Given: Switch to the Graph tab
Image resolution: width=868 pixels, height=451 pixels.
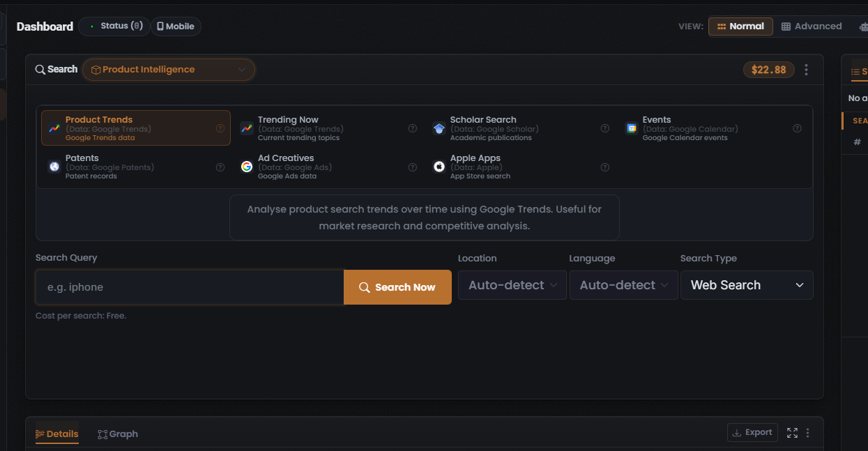Looking at the screenshot, I should coord(118,434).
